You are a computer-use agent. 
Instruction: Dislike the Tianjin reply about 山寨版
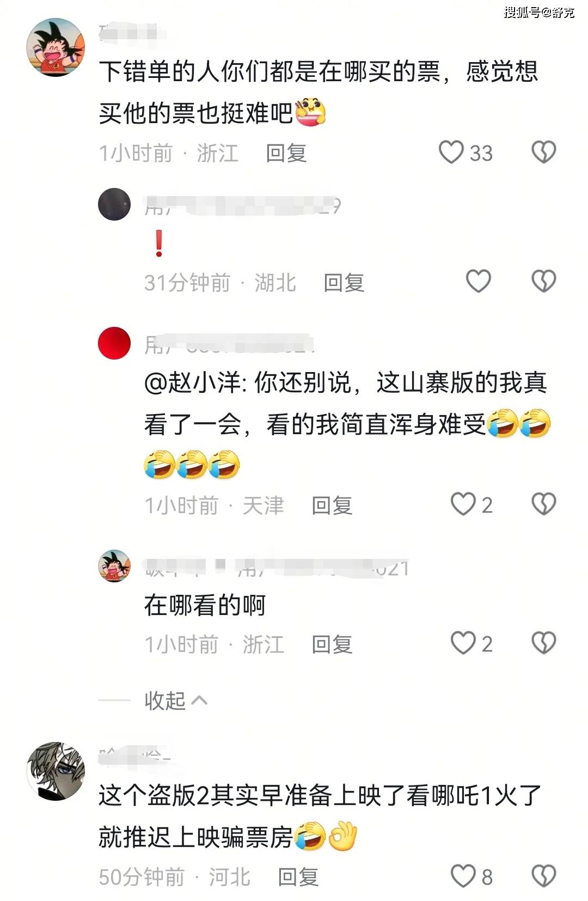coord(543,504)
